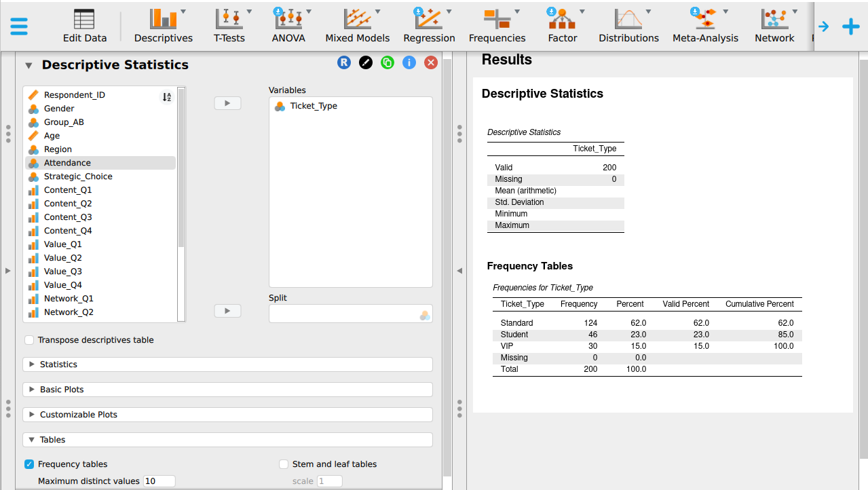Viewport: 868px width, 490px height.
Task: Open the Edit Data view
Action: 85,26
